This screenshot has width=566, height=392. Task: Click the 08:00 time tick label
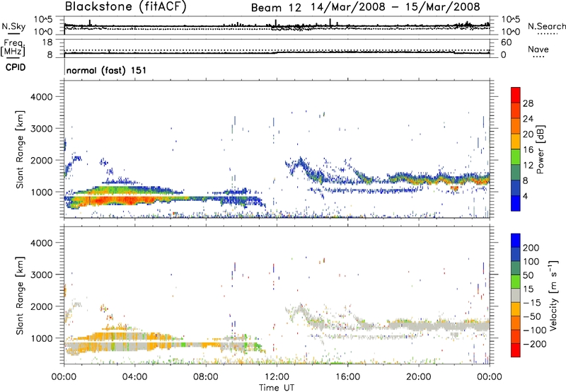pyautogui.click(x=206, y=377)
